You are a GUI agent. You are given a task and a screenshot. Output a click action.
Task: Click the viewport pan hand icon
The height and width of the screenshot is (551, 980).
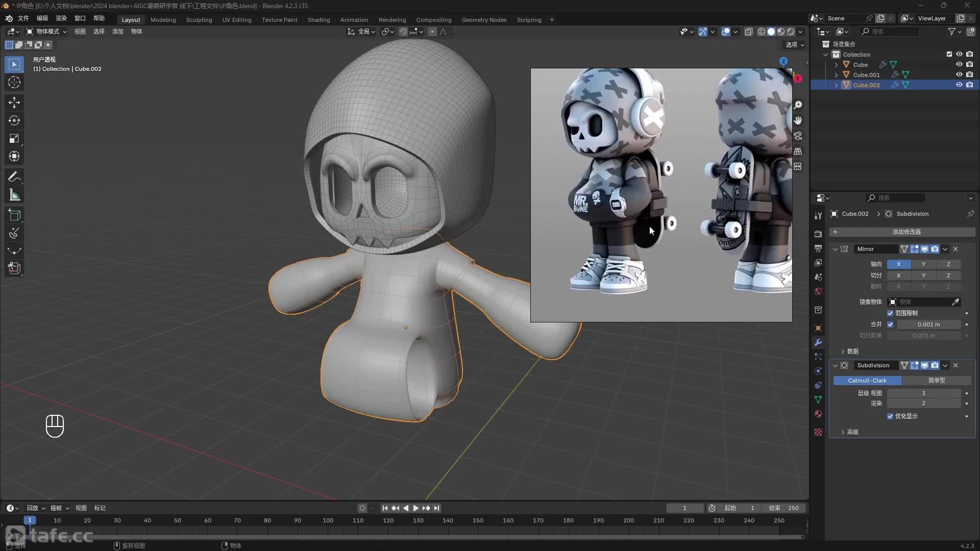[798, 120]
